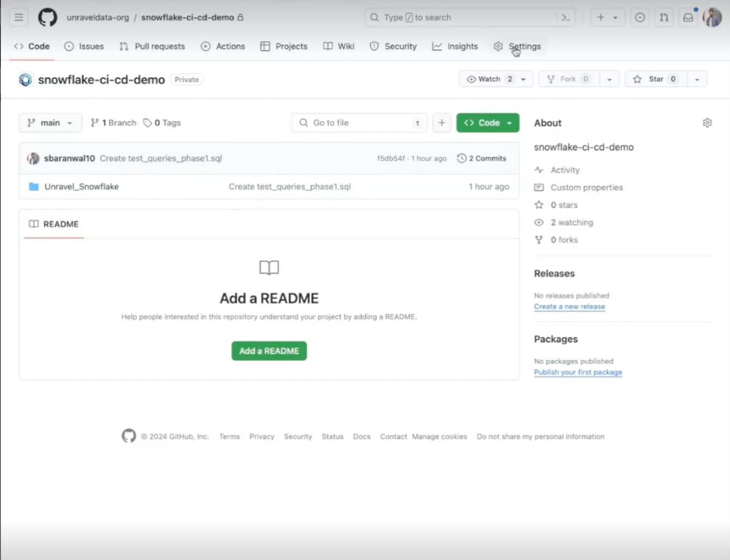Open the pull requests icon in header
Viewport: 730px width, 560px height.
pyautogui.click(x=664, y=17)
